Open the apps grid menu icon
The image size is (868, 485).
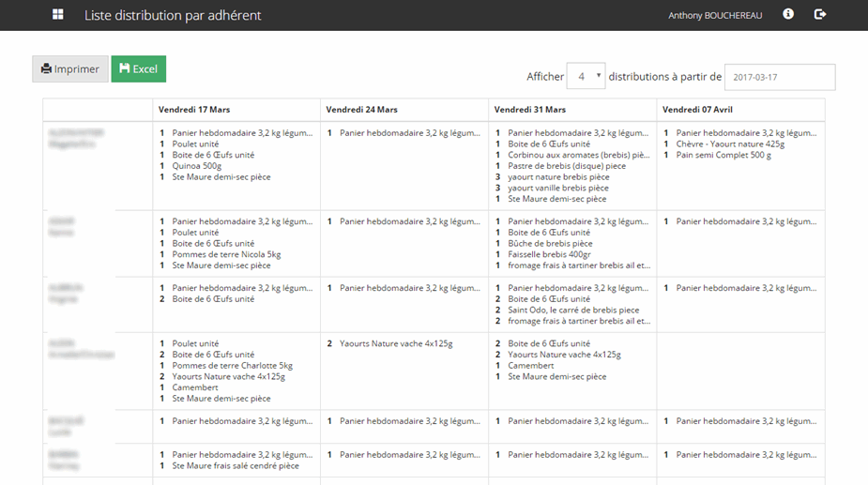point(58,15)
